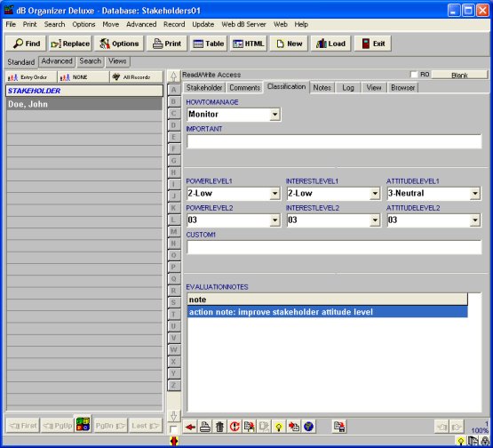The image size is (493, 448).
Task: Click the four-color blocks icon
Action: tap(83, 424)
